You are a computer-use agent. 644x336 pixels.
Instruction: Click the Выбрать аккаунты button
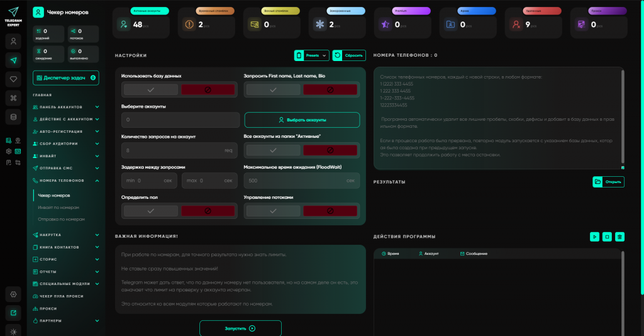point(302,120)
